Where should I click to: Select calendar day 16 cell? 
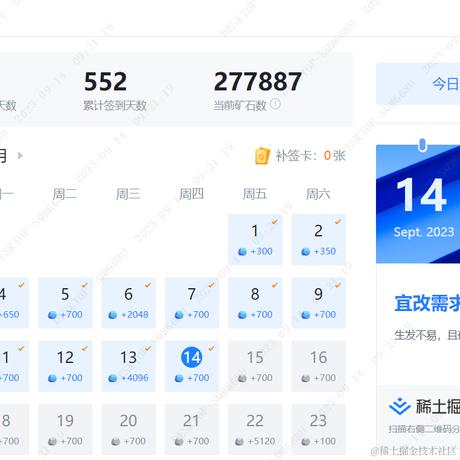point(319,366)
